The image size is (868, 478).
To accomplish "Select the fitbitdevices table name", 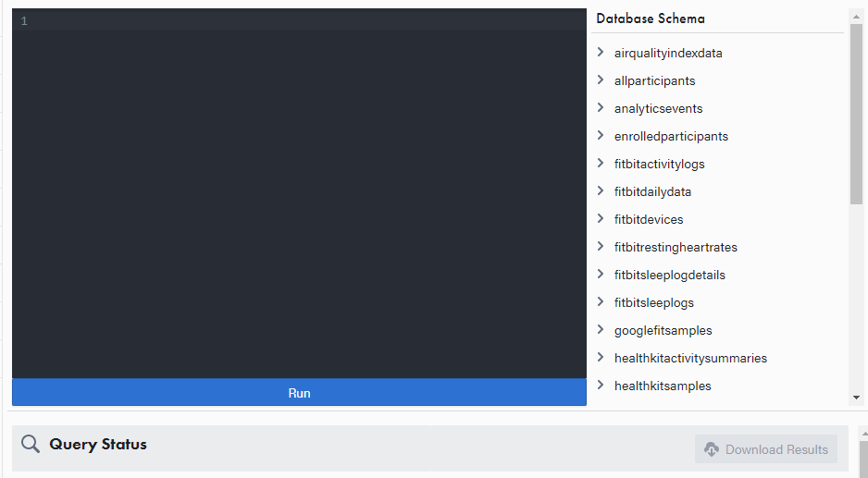I will [649, 219].
